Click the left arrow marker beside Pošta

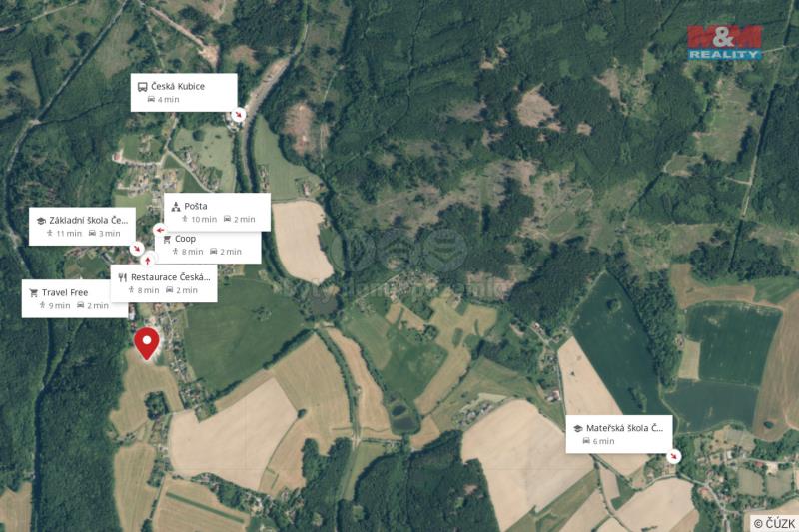click(160, 230)
